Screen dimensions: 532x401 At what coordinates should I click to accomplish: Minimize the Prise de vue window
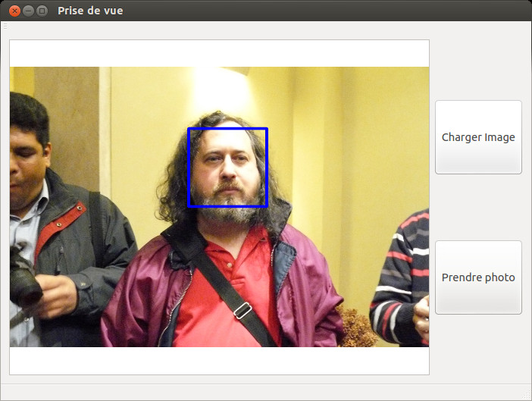(29, 11)
